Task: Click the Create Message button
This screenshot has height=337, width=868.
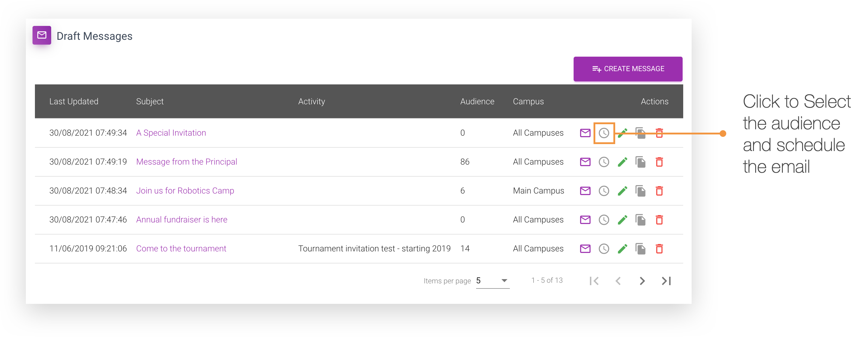Action: pos(628,68)
